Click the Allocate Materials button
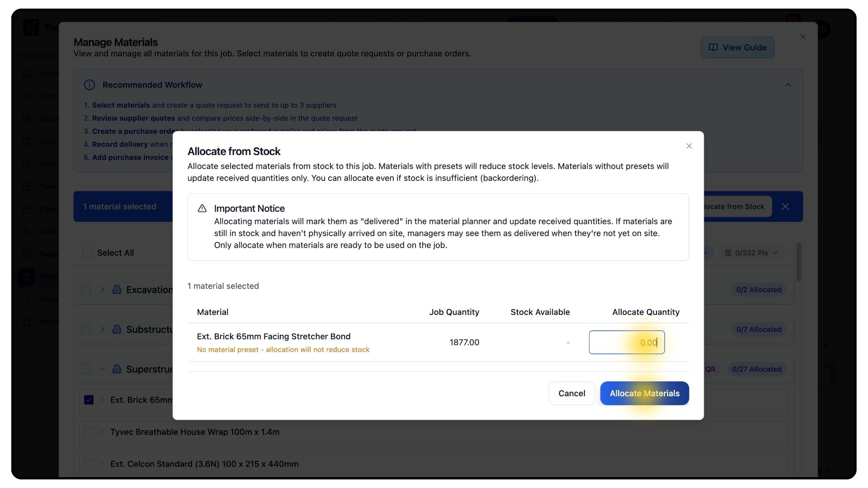 (x=644, y=393)
